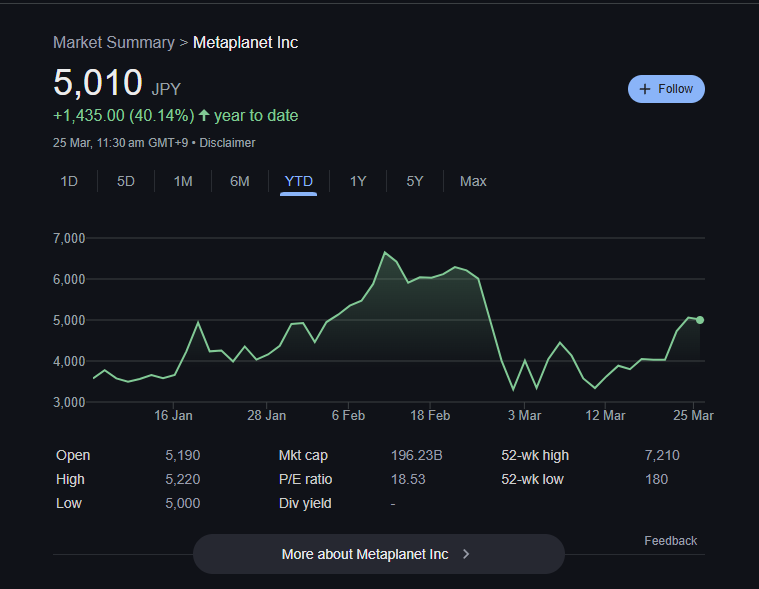Click the Feedback link
759x589 pixels.
click(x=670, y=541)
